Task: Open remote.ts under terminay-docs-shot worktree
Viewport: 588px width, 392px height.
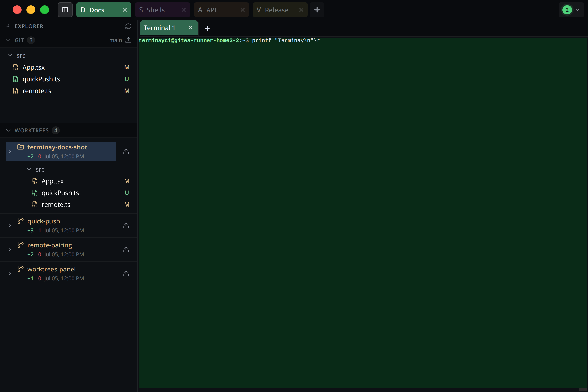Action: click(x=56, y=205)
